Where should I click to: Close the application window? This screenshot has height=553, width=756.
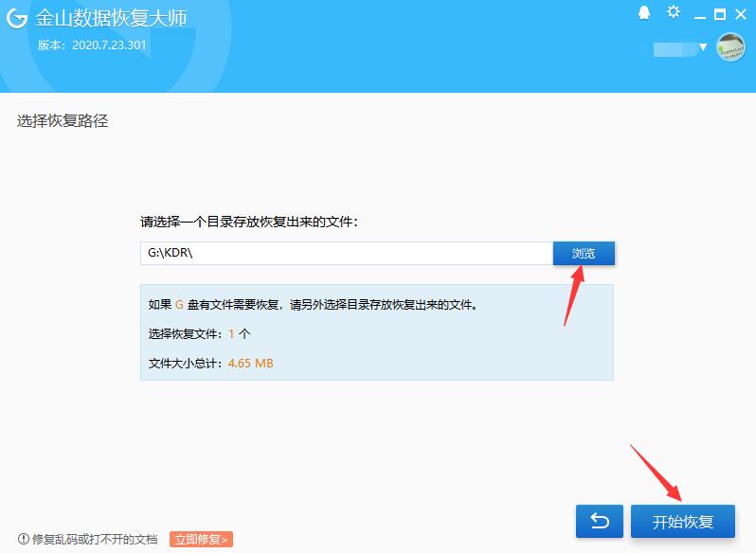tap(741, 14)
